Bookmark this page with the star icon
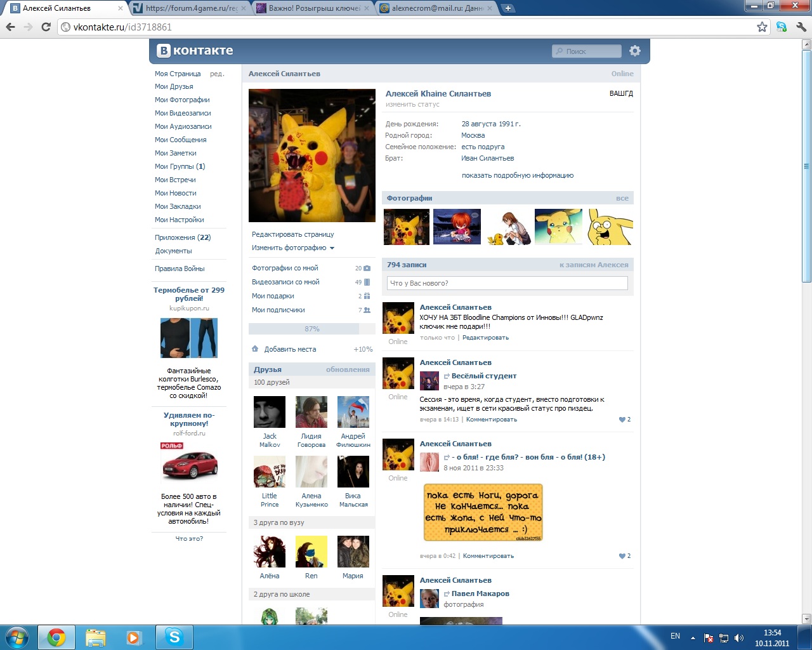Viewport: 812px width, 650px height. click(x=763, y=27)
